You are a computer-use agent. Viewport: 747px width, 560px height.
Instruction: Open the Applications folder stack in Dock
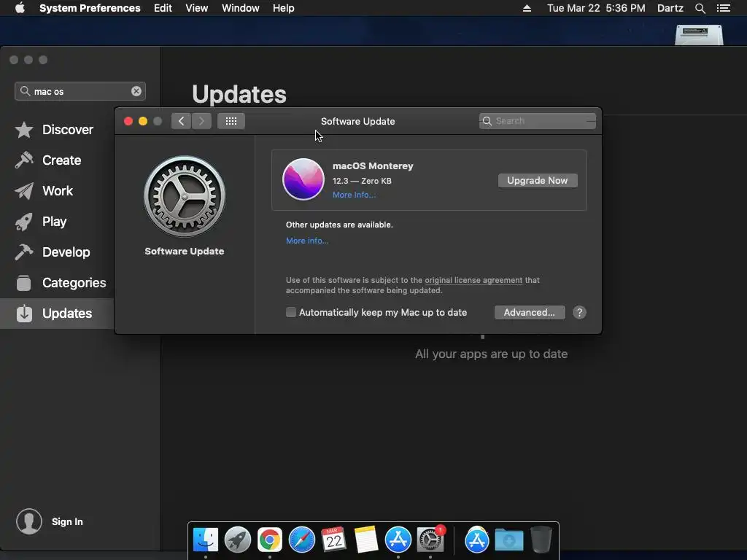477,540
